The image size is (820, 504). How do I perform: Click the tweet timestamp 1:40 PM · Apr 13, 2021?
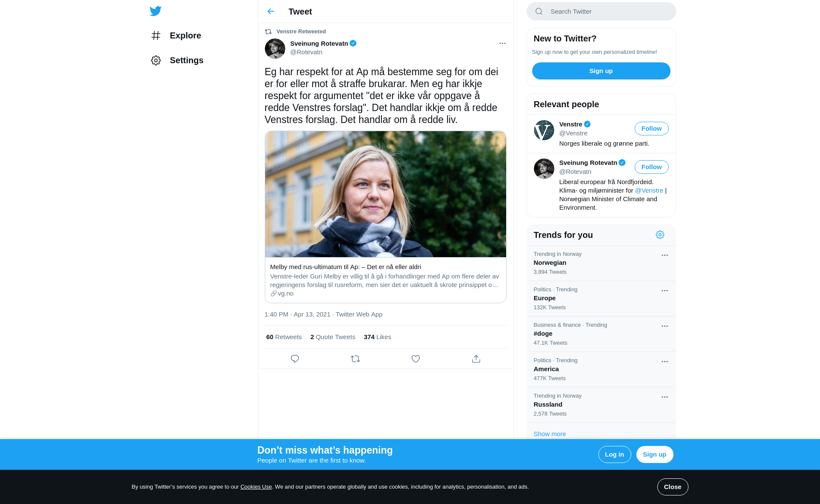pos(297,314)
